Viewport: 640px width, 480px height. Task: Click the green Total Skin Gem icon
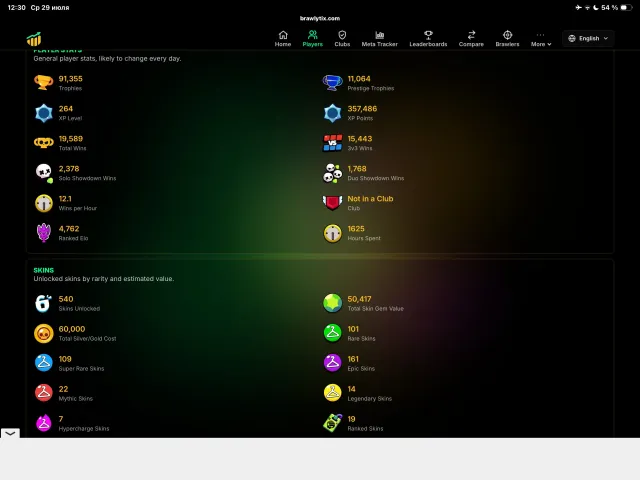point(332,303)
